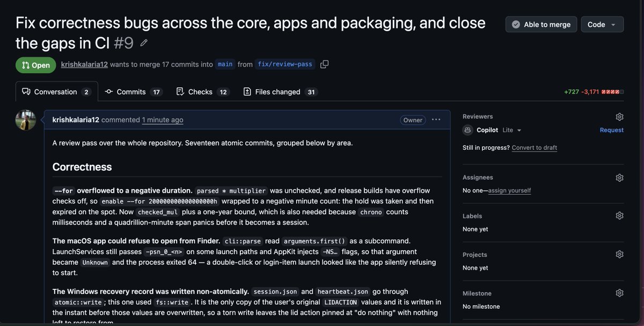Click the fs::write code snippet
644x326 pixels.
(171, 302)
